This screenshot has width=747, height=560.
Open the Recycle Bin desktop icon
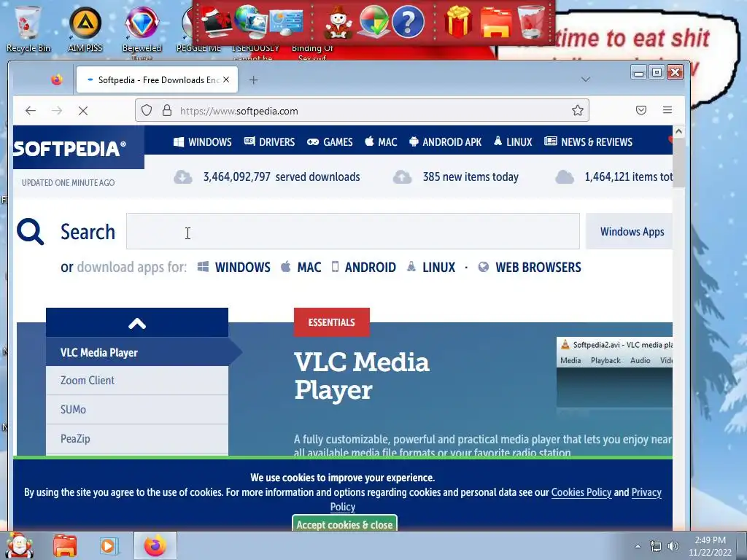point(28,28)
